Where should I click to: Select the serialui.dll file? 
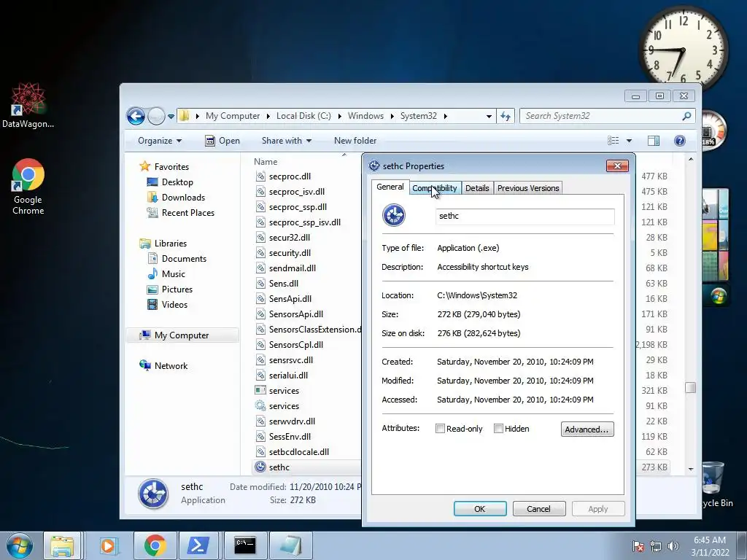(x=288, y=376)
